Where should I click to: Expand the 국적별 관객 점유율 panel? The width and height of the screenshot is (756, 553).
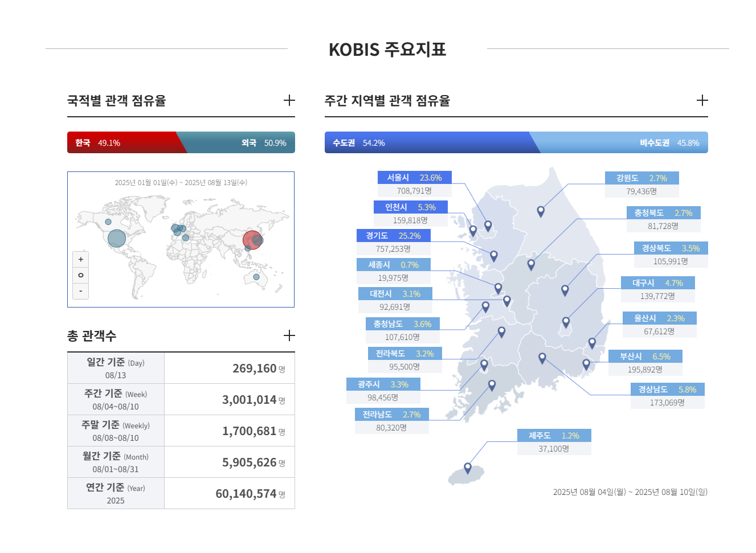[289, 100]
